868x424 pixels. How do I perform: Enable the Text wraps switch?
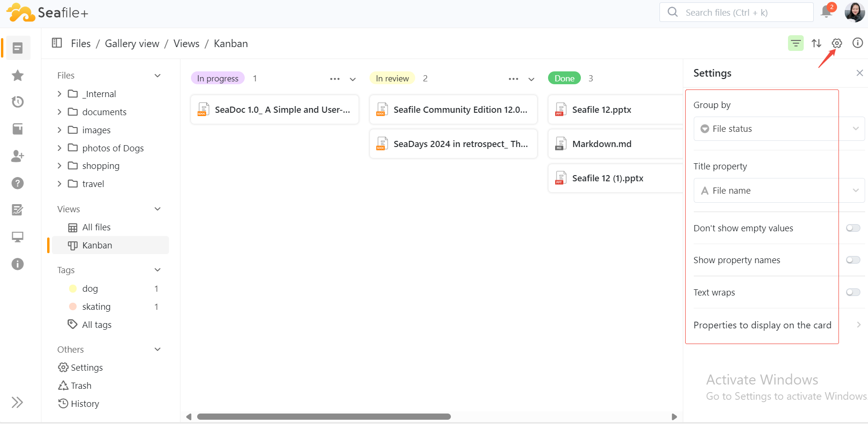pyautogui.click(x=853, y=292)
